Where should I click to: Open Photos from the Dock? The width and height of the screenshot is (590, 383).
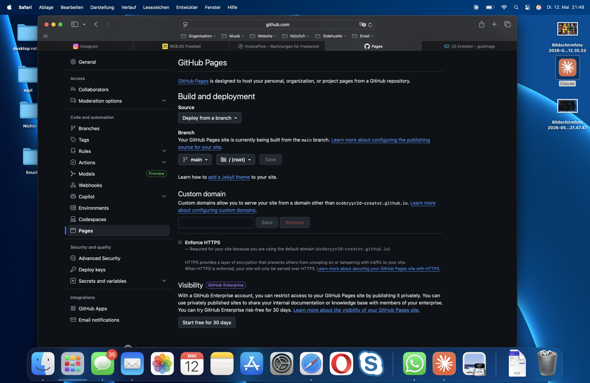162,364
